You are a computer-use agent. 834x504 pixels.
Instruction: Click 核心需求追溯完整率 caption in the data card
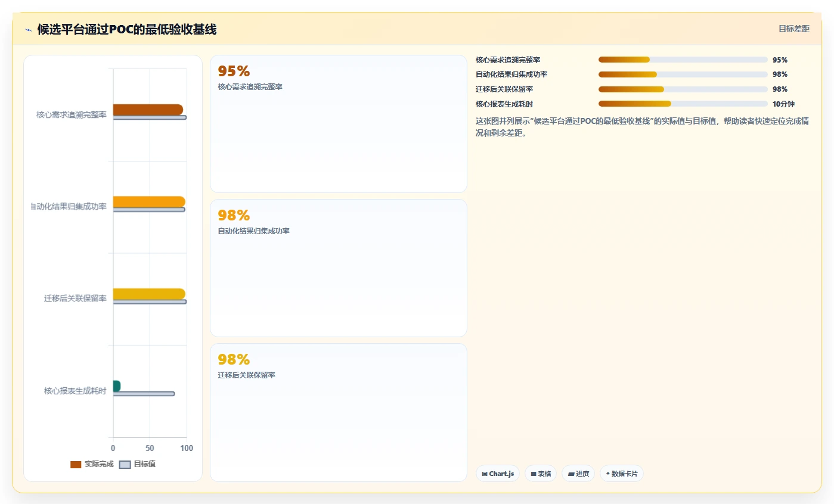[x=250, y=87]
